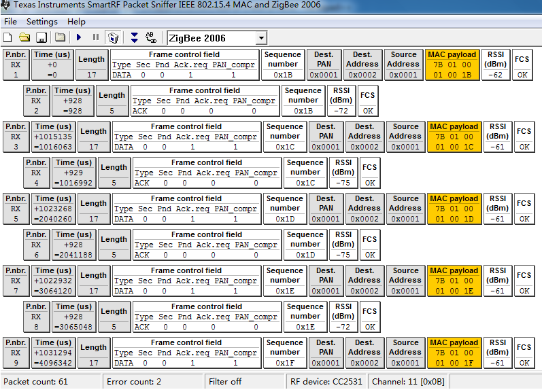This screenshot has height=392, width=542.
Task: Click Error count: 2 status entry
Action: [x=152, y=381]
